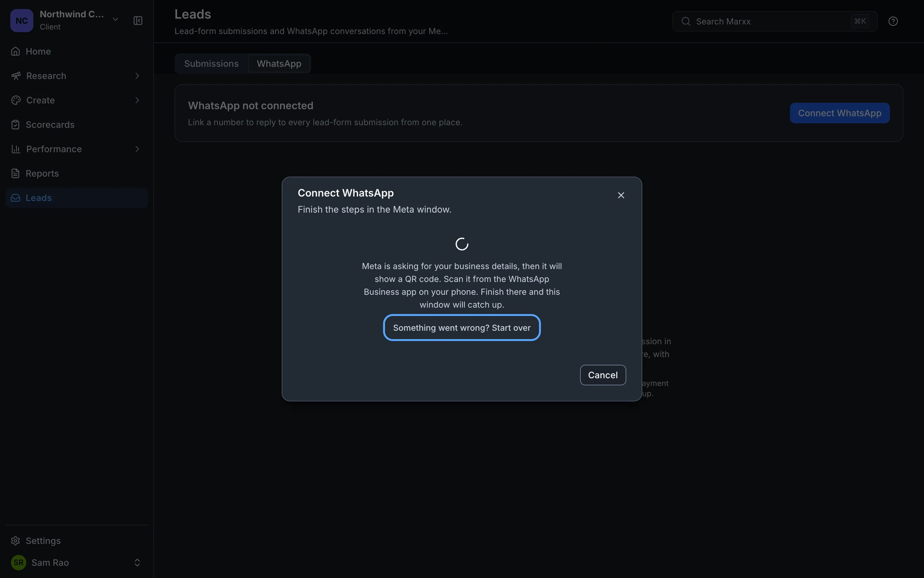The image size is (924, 578).
Task: Click the 'Leads' page title
Action: pos(193,14)
